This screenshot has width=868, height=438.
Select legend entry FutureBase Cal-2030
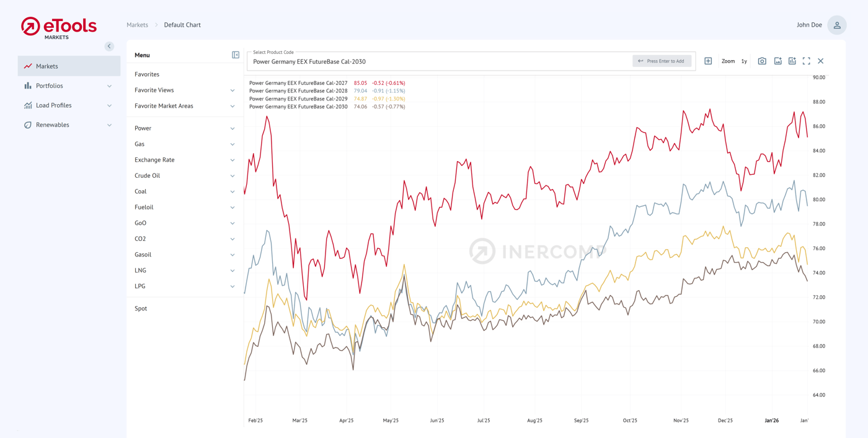click(298, 107)
